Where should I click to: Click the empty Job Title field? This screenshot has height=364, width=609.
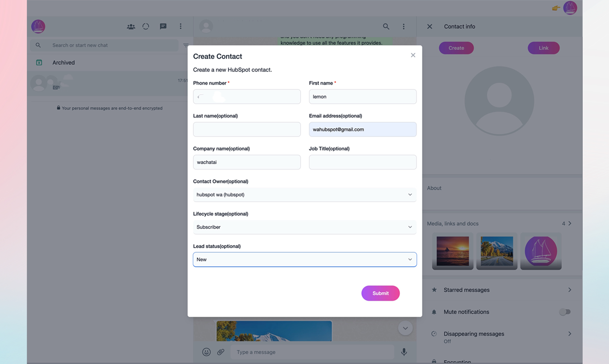click(363, 162)
